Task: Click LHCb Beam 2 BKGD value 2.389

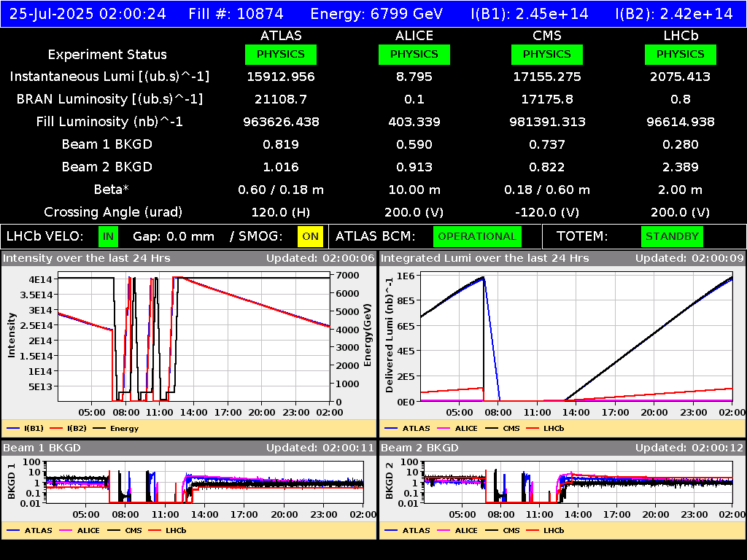Action: coord(681,167)
